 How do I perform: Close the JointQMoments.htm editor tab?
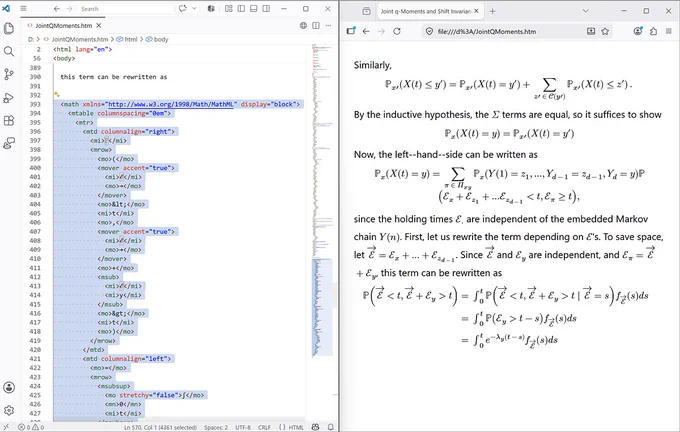[x=99, y=26]
